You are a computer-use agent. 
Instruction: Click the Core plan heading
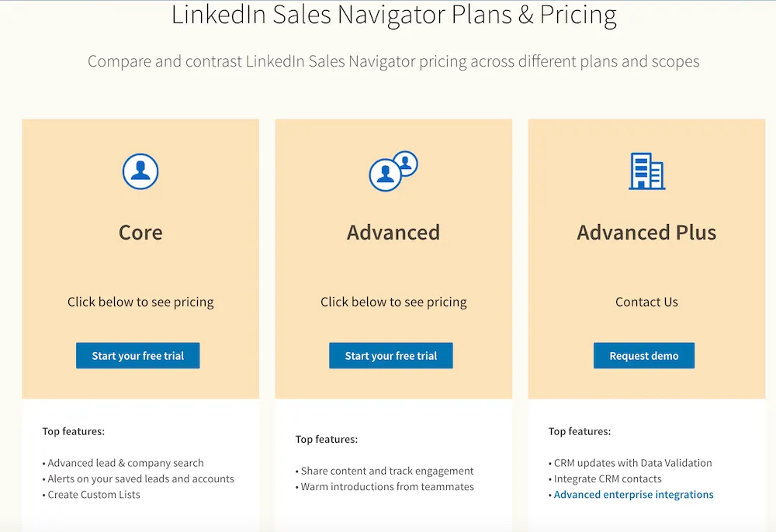click(140, 232)
